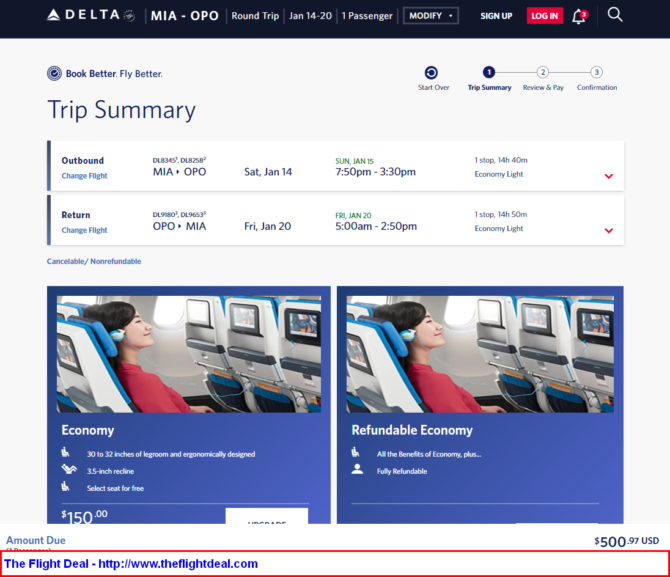The width and height of the screenshot is (670, 577).
Task: Select step 3 Confirmation
Action: pos(597,79)
